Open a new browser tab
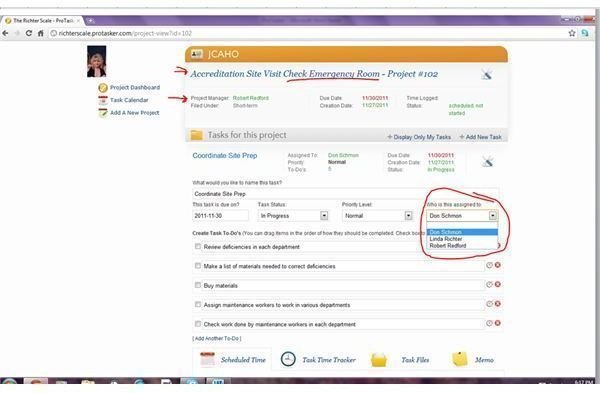This screenshot has width=600, height=393. click(x=91, y=21)
